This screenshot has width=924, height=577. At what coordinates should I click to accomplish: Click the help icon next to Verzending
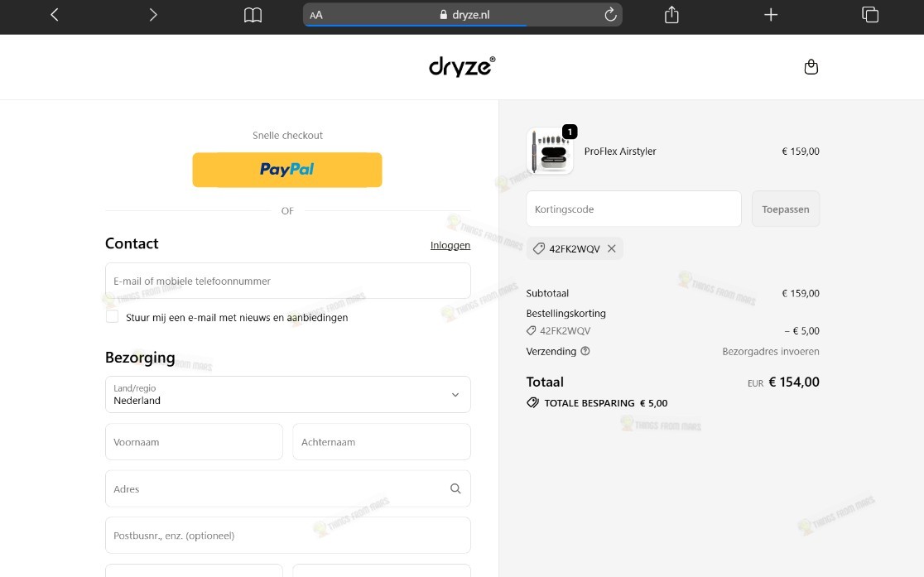point(585,351)
